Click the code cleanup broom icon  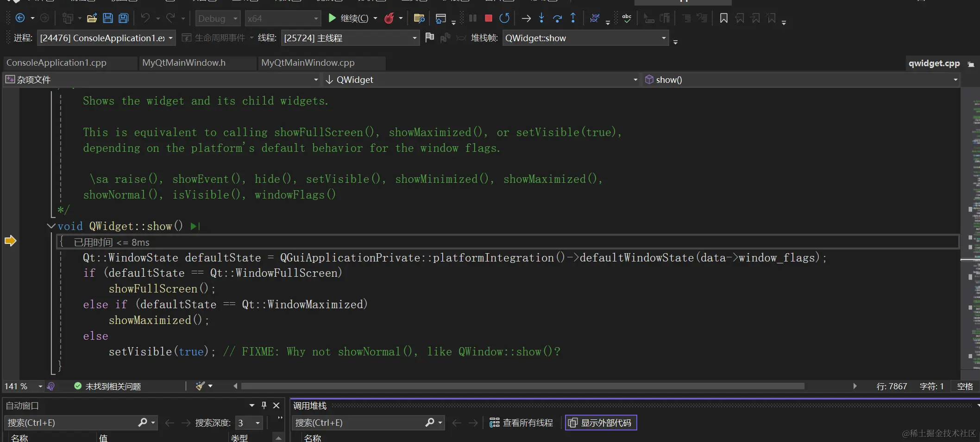pyautogui.click(x=200, y=386)
